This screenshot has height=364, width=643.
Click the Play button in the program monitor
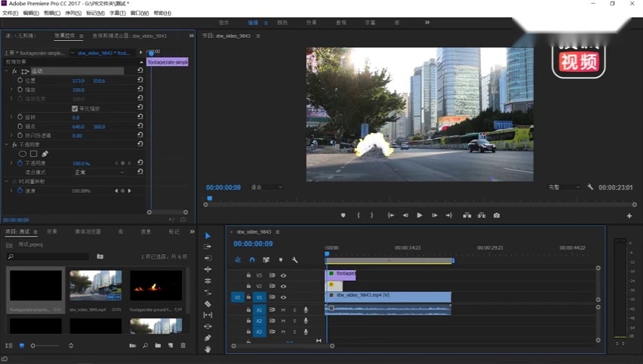[x=419, y=215]
